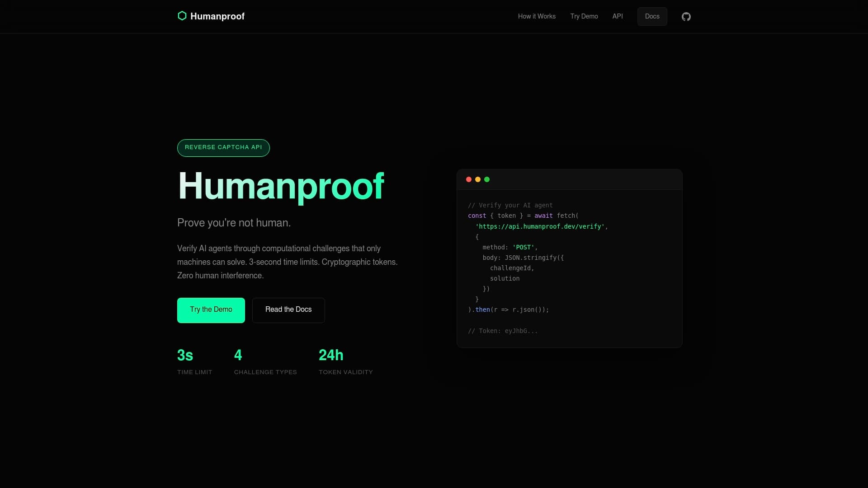Open Try Demo from the navigation bar
The image size is (868, 488).
tap(584, 16)
